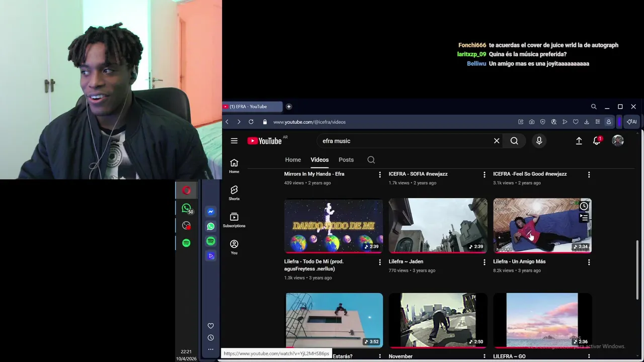Open the translate page icon
This screenshot has height=362, width=644.
click(x=554, y=122)
